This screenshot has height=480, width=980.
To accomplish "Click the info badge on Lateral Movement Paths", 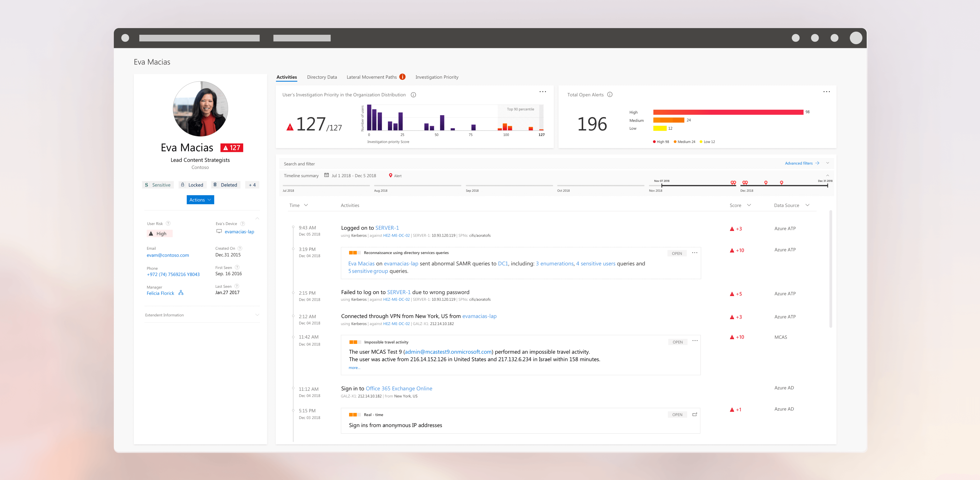I will (x=402, y=77).
